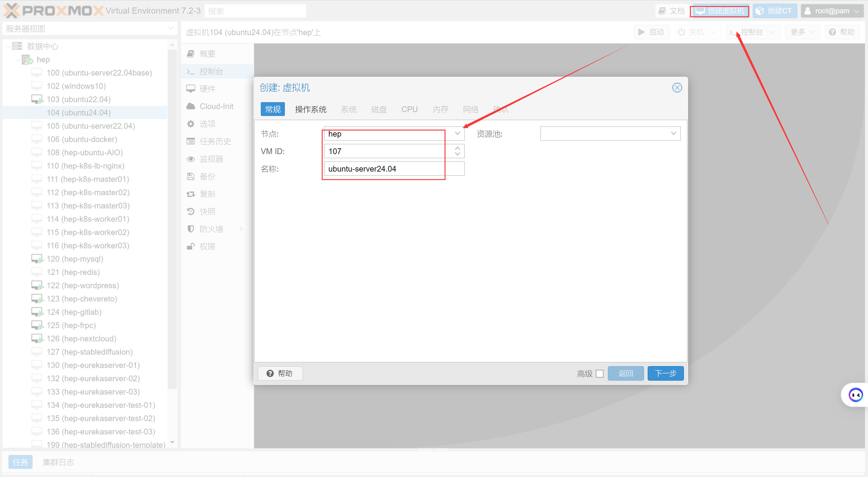Click the 名称 name input field
The height and width of the screenshot is (477, 868).
[394, 169]
